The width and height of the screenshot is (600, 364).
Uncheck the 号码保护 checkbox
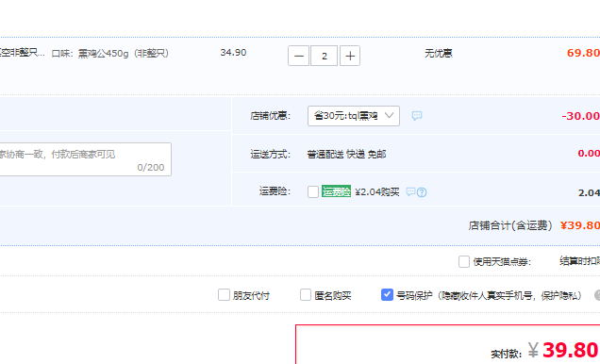click(387, 295)
